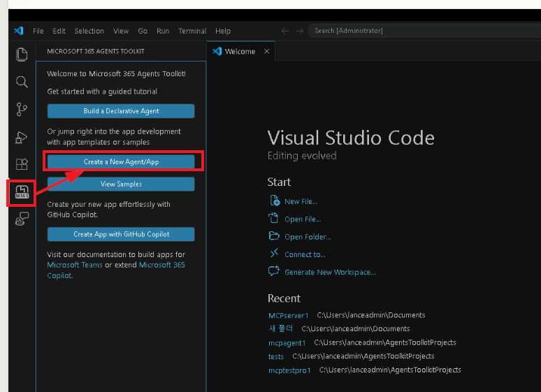Screen dimensions: 541x392
Task: Click the Start section heading
Action: pos(279,182)
